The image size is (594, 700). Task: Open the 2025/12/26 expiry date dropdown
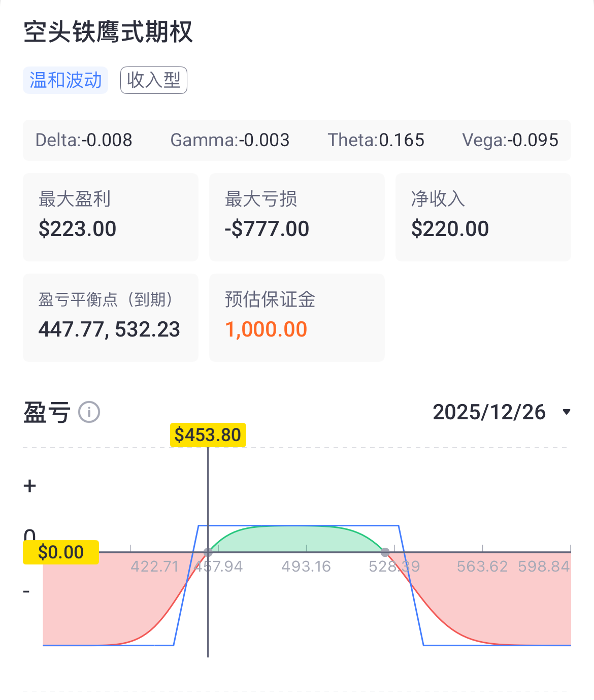point(489,412)
